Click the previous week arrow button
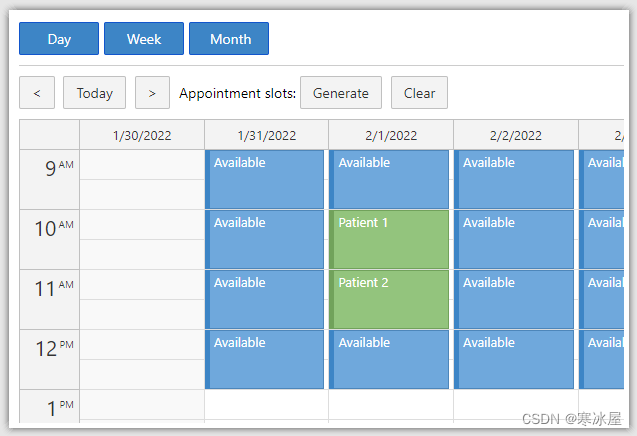 point(37,93)
